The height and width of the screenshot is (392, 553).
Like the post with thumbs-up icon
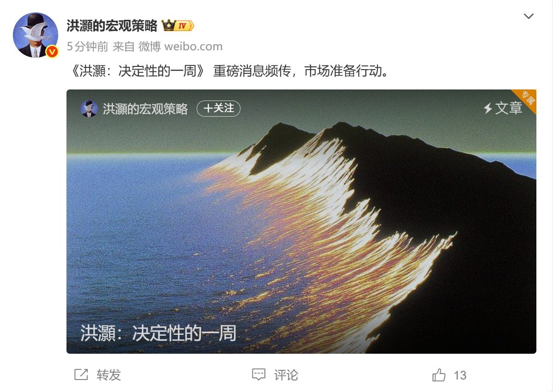[x=439, y=375]
